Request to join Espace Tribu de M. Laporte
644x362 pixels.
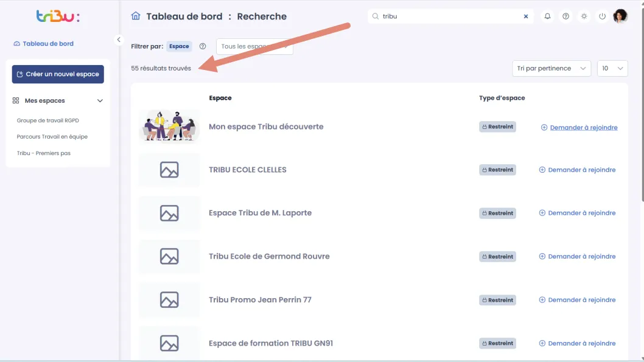tap(577, 213)
